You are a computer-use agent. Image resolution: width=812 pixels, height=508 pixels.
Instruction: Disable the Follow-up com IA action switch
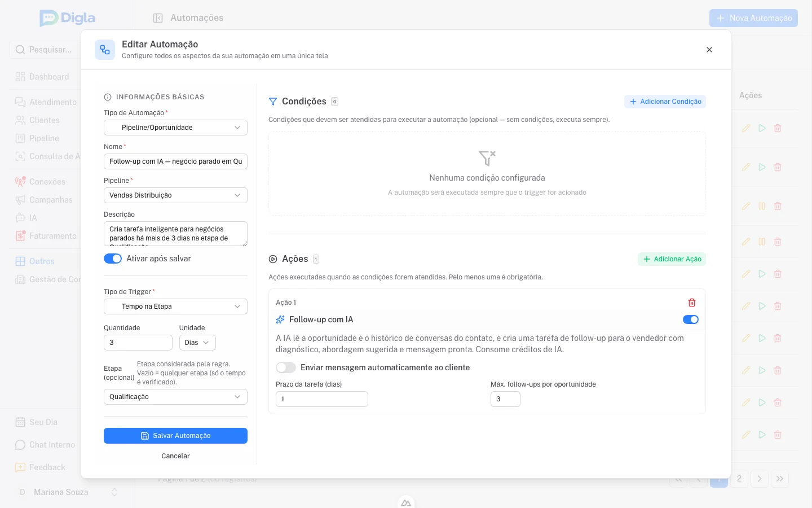click(691, 319)
